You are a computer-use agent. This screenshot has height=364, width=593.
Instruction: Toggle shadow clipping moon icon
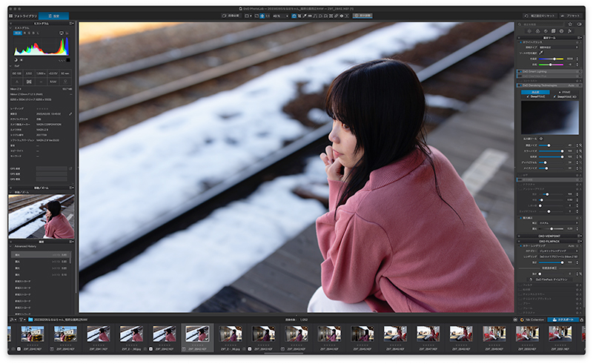(16, 60)
